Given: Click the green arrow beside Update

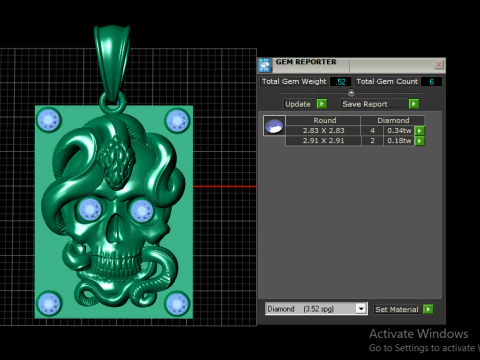Looking at the screenshot, I should 322,104.
